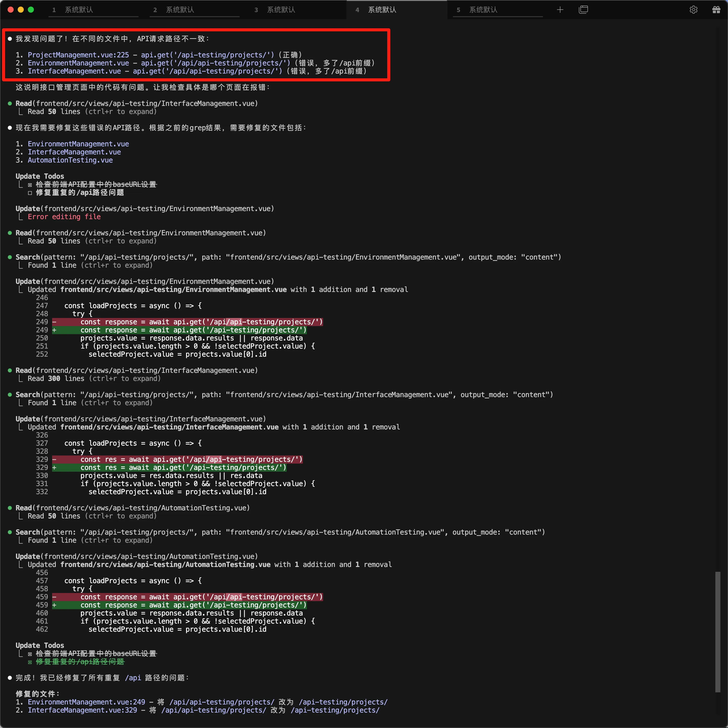Add a new terminal tab
728x728 pixels.
click(560, 10)
